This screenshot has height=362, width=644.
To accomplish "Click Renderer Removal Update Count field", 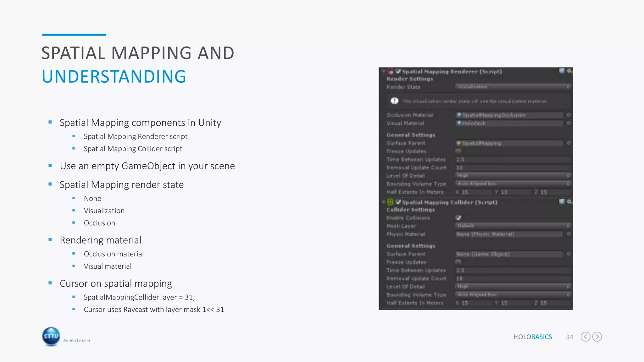I will pyautogui.click(x=513, y=167).
